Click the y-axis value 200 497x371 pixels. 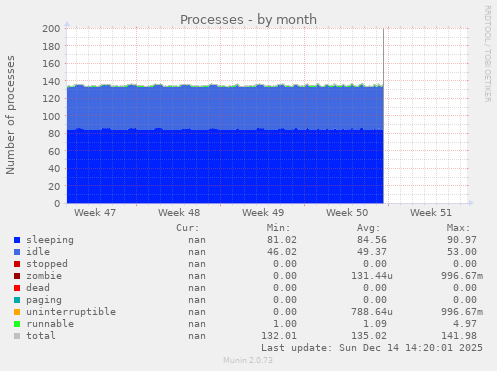tap(51, 29)
